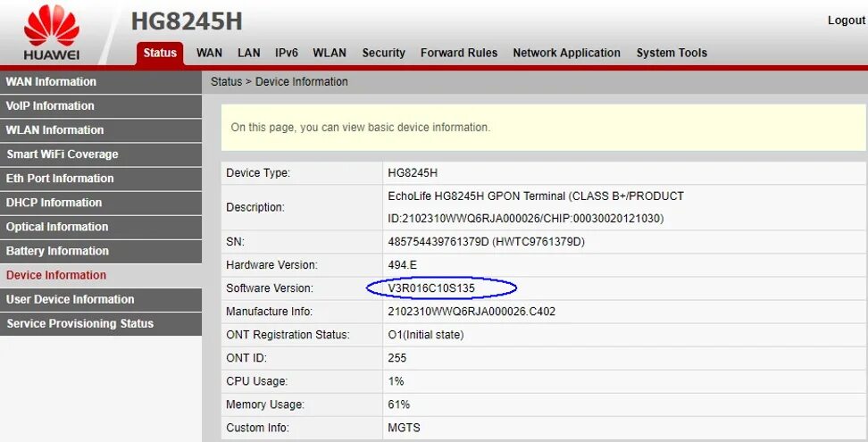Click the Memory Usage value 61%
This screenshot has width=868, height=442.
(398, 404)
